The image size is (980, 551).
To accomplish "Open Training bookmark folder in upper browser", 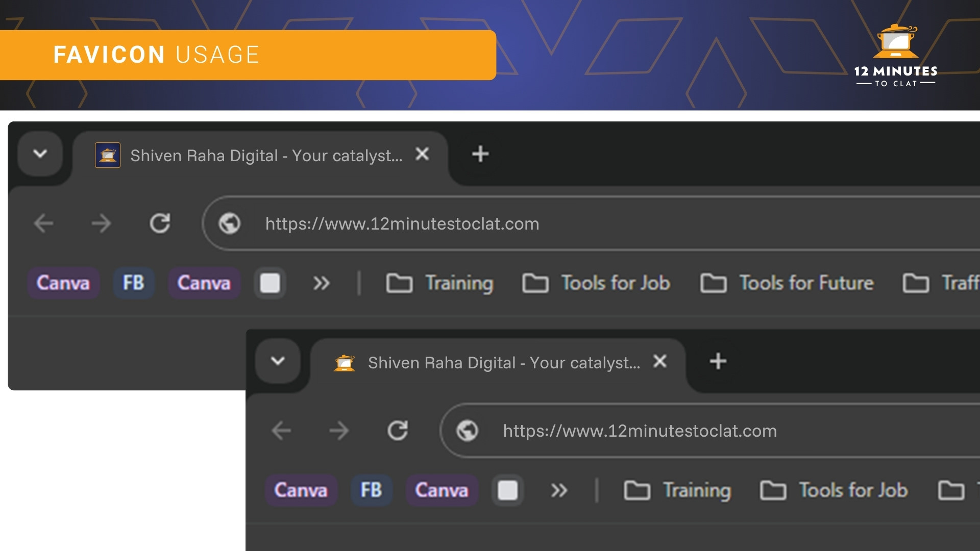I will (440, 283).
